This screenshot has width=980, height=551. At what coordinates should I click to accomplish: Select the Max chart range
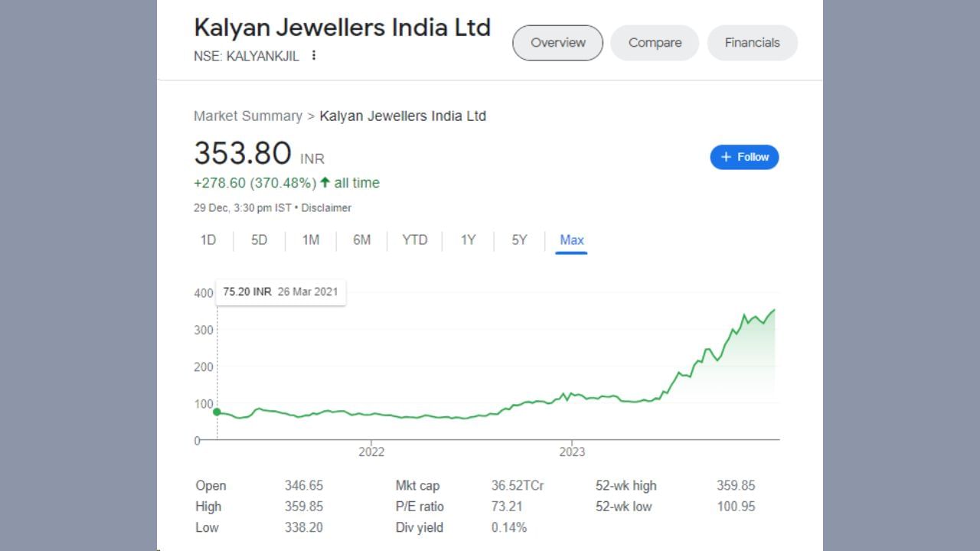pos(571,240)
